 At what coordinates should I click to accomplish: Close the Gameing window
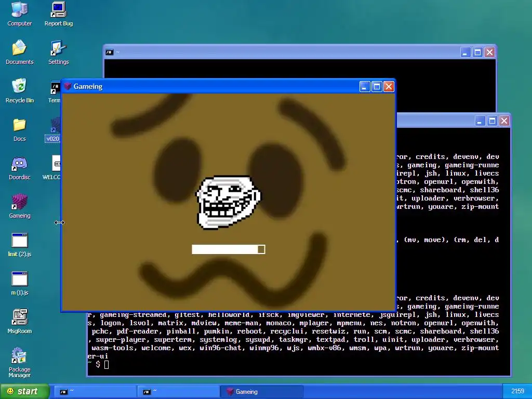pyautogui.click(x=389, y=87)
